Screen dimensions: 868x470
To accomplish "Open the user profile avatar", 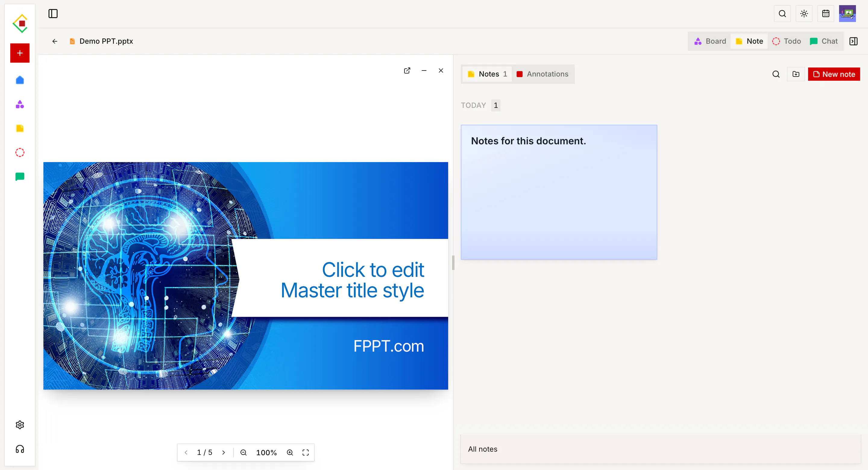I will pyautogui.click(x=848, y=14).
